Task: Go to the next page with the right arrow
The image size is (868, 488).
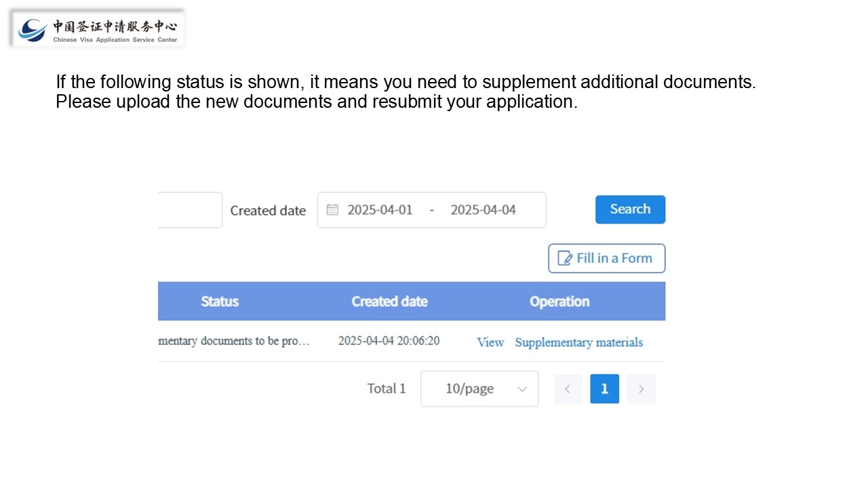Action: click(x=641, y=389)
